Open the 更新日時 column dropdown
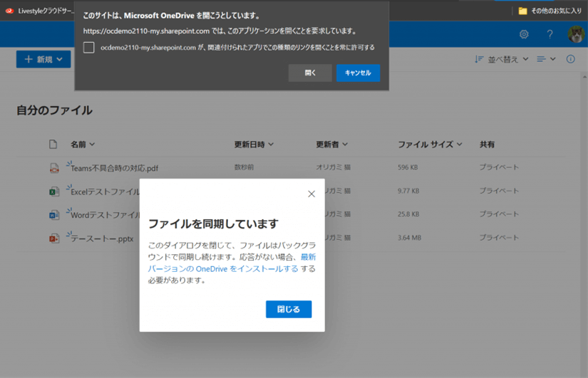 point(254,145)
